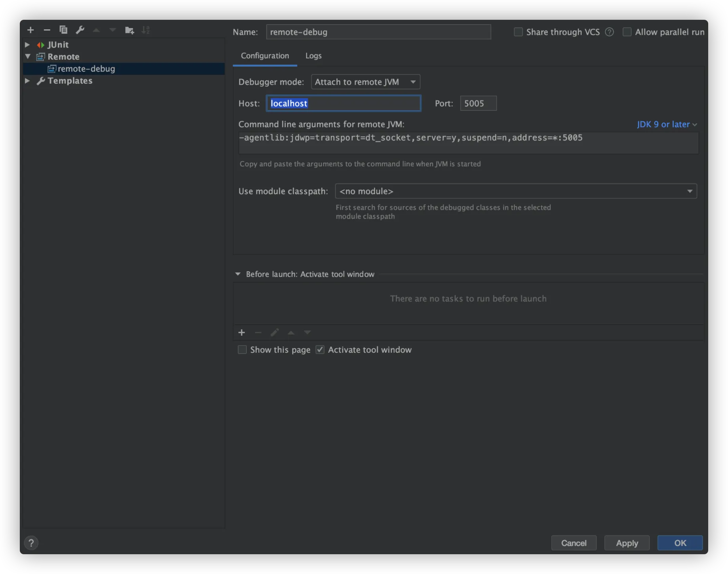Enable the Allow parallel run checkbox
Viewport: 728px width, 574px height.
click(x=627, y=32)
